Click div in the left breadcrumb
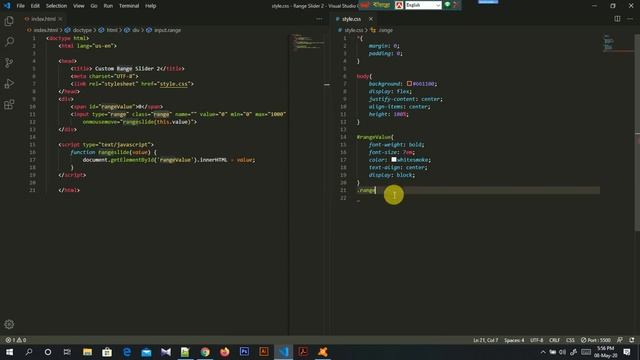Screen dimensions: 640x360 coord(136,30)
